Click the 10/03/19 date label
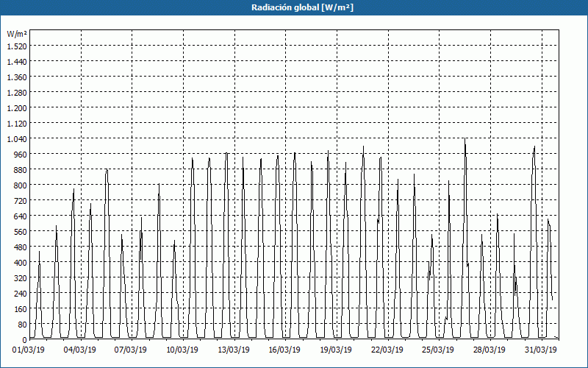Screen dimensions: 588x368 pyautogui.click(x=182, y=350)
